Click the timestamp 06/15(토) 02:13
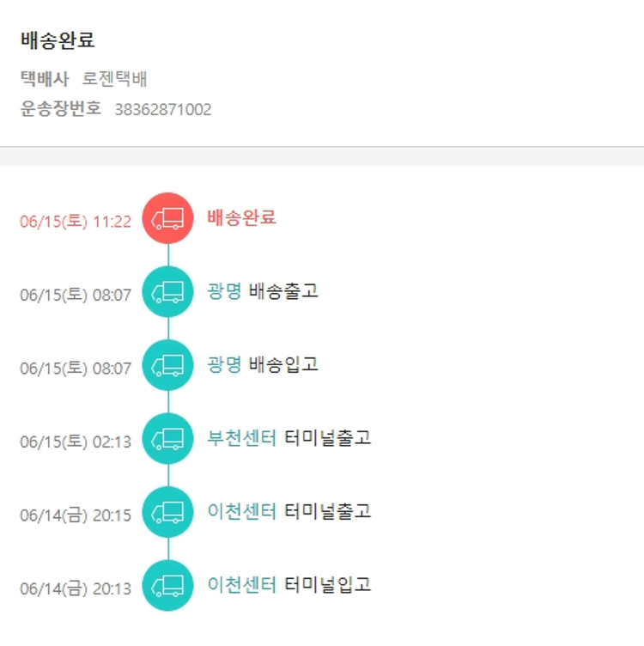The image size is (644, 646). (x=76, y=442)
